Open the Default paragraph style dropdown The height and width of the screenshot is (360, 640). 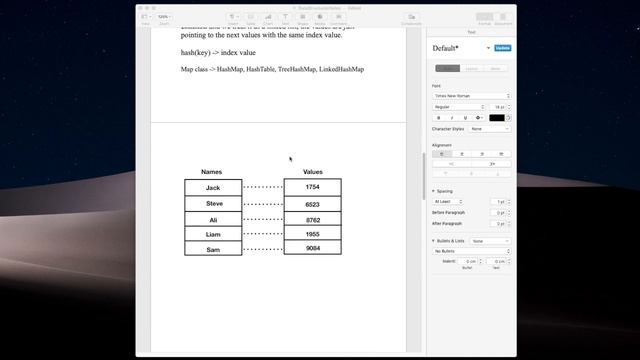point(488,48)
